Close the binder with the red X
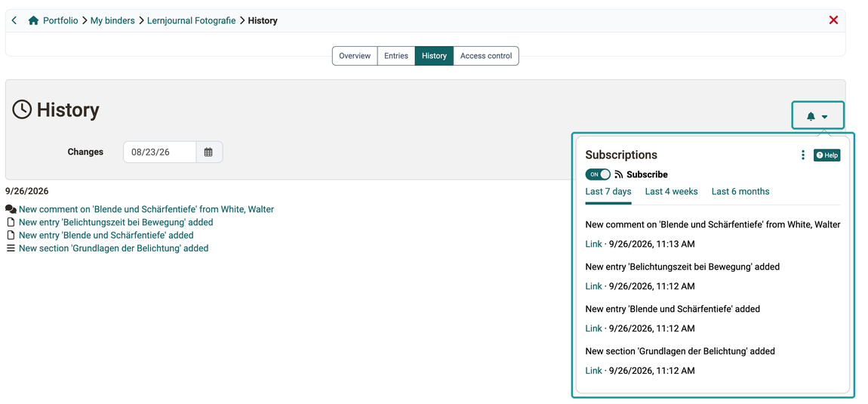Viewport: 868px width, 404px height. tap(833, 20)
